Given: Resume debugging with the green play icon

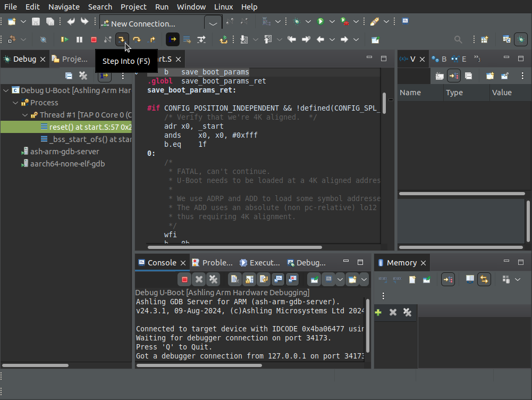Looking at the screenshot, I should pos(65,39).
